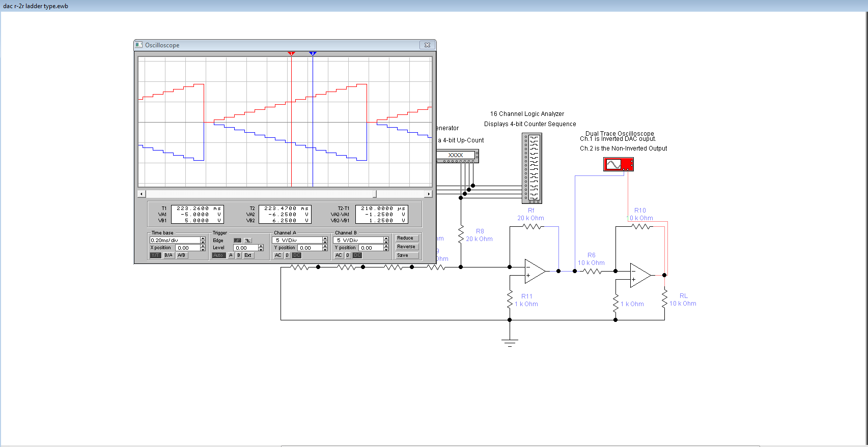Click the 'dac r-2r ladder type.ewb' title
The width and height of the screenshot is (868, 447).
(36, 6)
